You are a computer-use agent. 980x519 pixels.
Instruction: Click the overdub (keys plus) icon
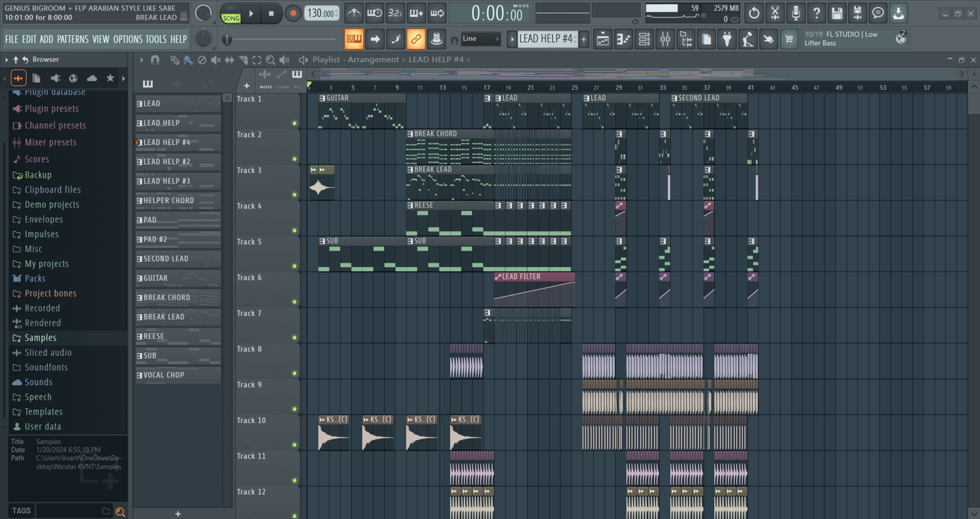[x=416, y=13]
